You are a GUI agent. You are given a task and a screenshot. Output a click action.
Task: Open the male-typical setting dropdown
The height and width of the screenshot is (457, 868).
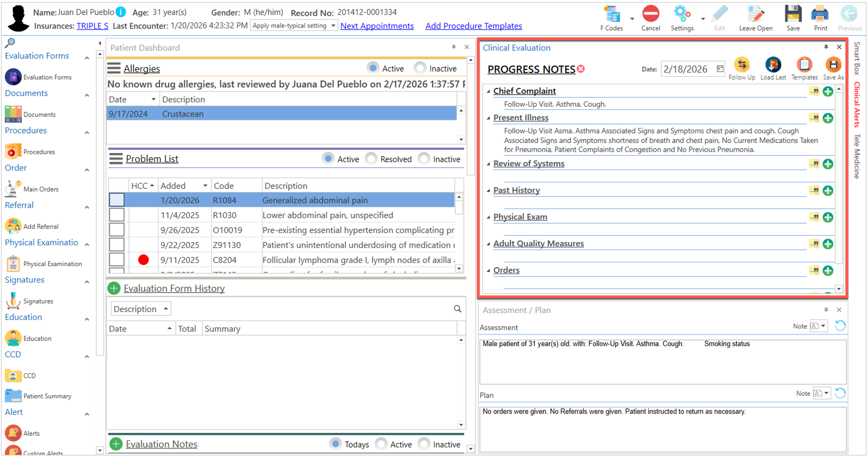click(x=333, y=26)
